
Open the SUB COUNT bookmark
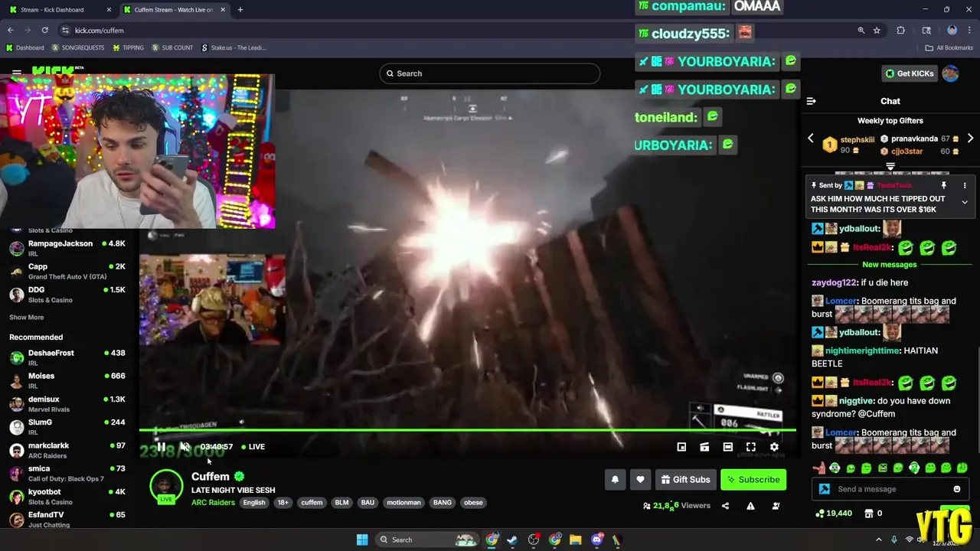coord(172,47)
